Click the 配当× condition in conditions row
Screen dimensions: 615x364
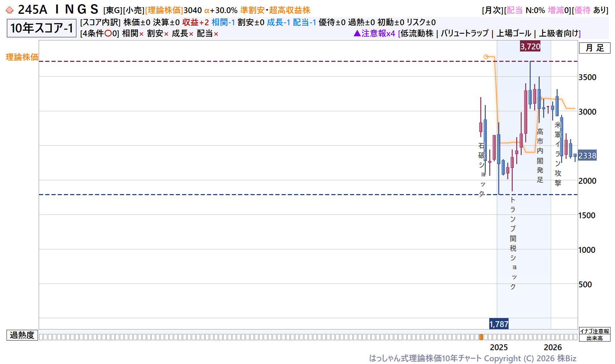pyautogui.click(x=208, y=33)
